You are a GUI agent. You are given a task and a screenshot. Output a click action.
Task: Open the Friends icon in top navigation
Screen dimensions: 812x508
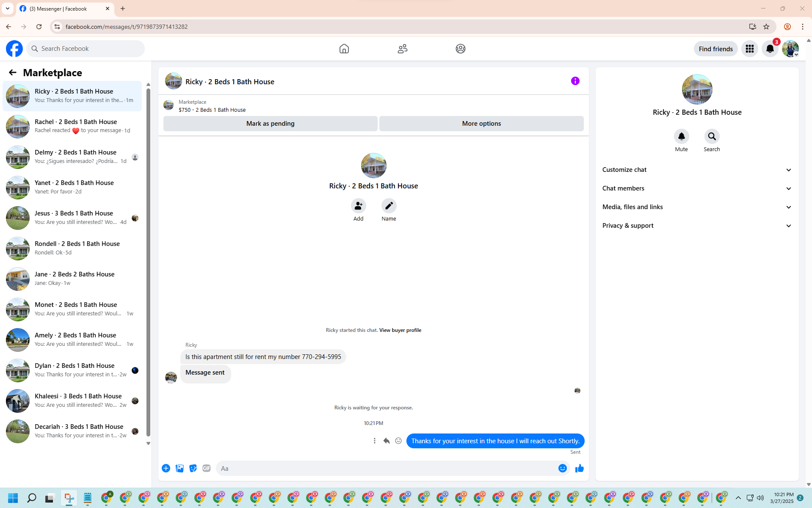coord(403,49)
